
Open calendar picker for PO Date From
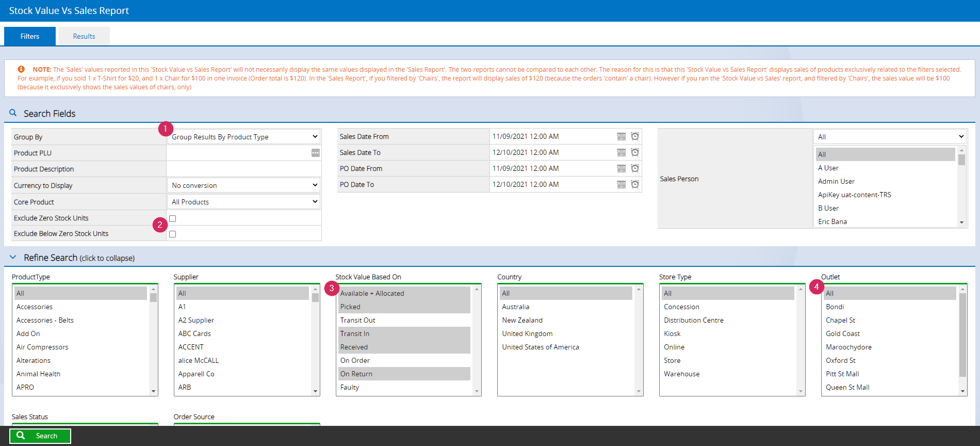[x=622, y=168]
